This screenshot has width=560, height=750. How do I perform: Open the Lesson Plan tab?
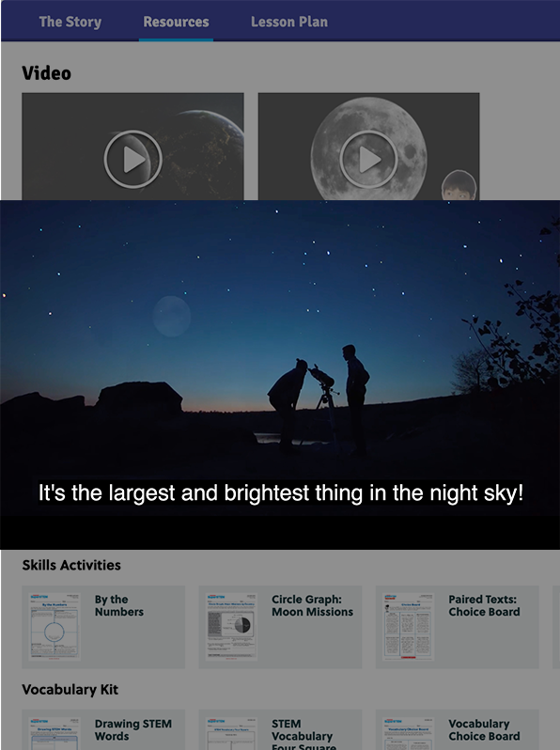[x=289, y=22]
